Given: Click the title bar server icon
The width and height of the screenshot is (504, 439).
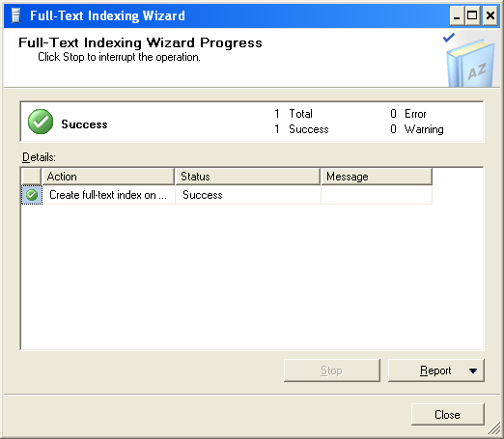Looking at the screenshot, I should 15,15.
